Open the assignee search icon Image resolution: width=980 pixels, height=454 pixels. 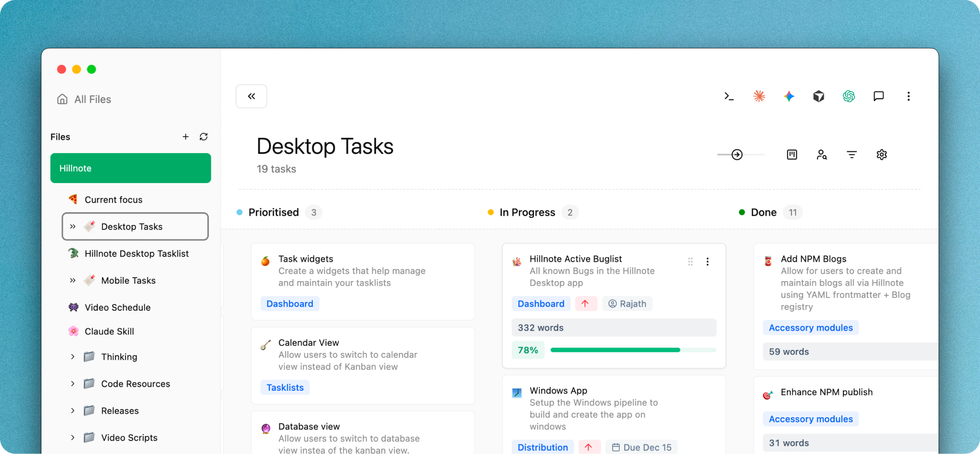click(x=822, y=155)
